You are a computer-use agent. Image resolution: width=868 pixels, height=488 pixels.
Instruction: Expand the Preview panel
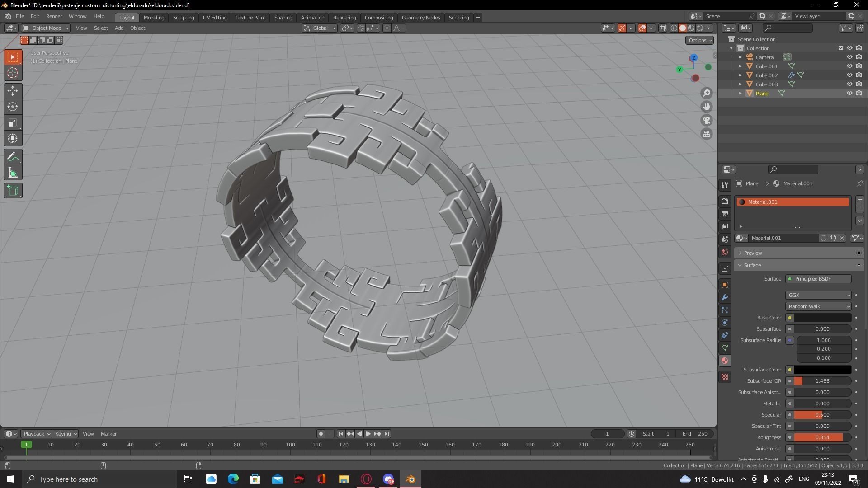(753, 253)
